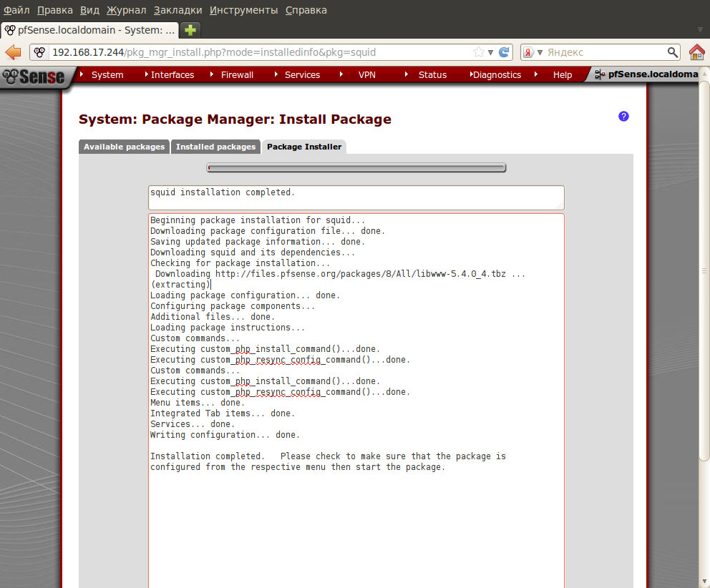
Task: Click the 'Writing configuration... done.' line
Action: click(225, 435)
